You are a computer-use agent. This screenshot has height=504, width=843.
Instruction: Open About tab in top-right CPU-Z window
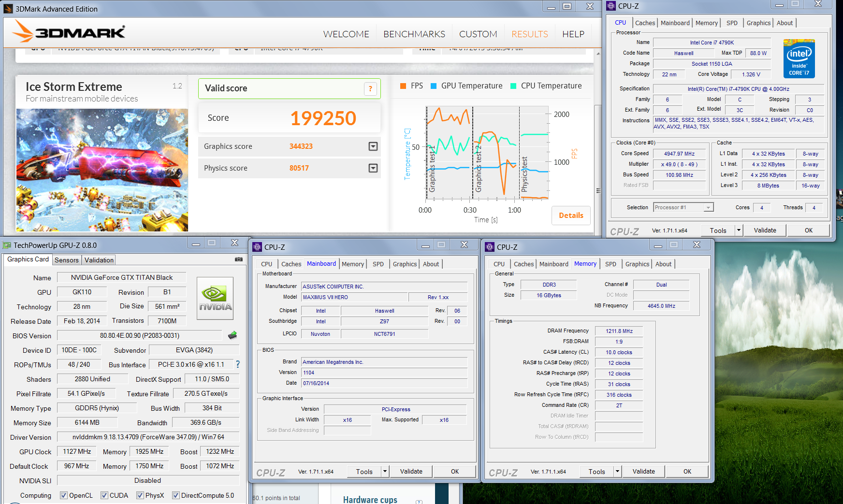coord(785,23)
